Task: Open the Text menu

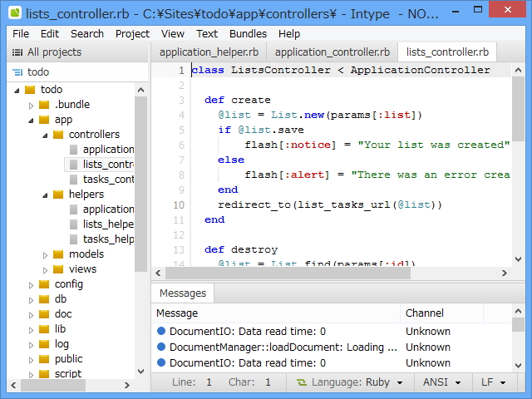Action: pos(207,34)
